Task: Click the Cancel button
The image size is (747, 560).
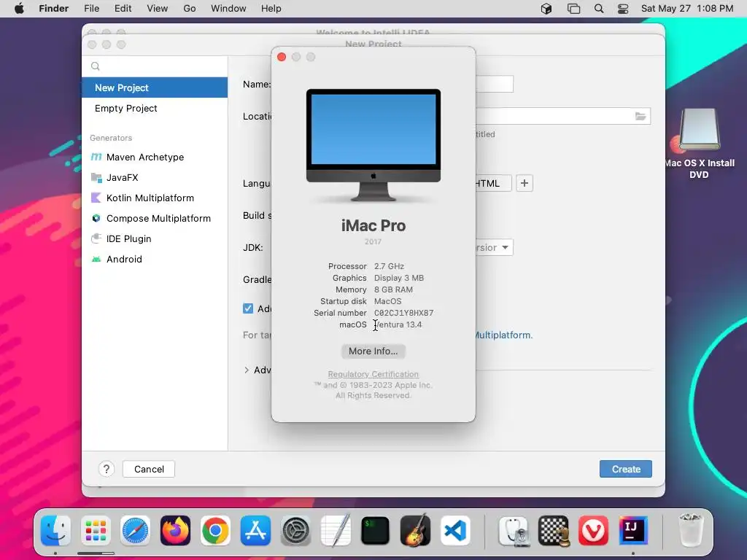Action: 149,469
